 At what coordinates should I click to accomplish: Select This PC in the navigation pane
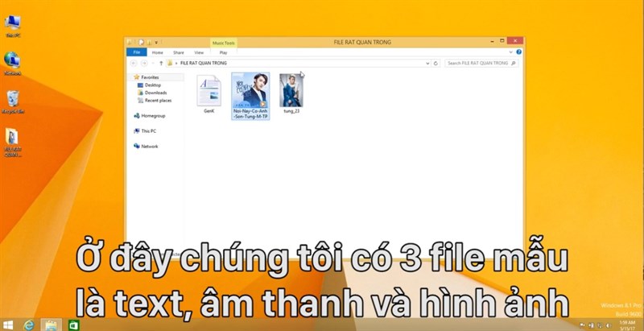point(145,131)
